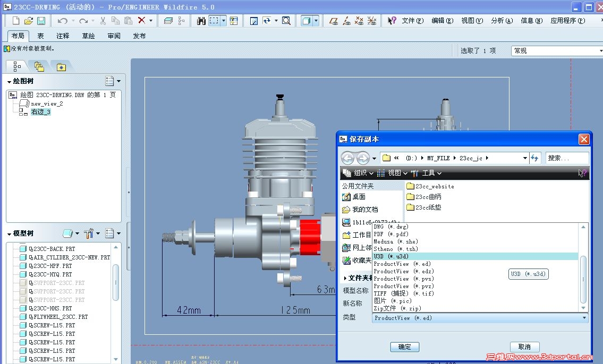Toggle datum point display icon
The width and height of the screenshot is (603, 364).
(x=359, y=21)
